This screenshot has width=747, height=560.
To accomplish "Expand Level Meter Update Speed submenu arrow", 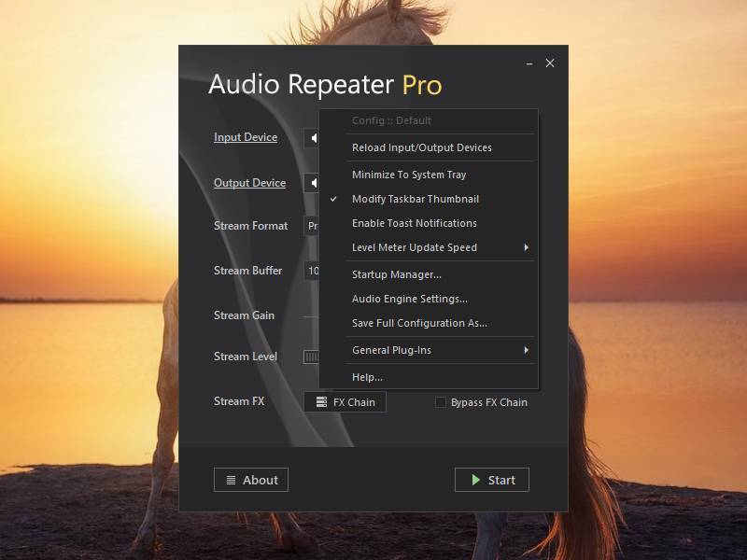I will tap(526, 247).
